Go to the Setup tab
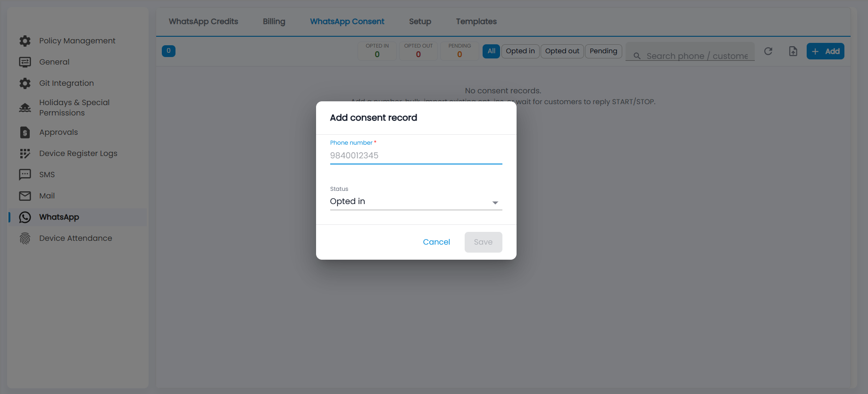868x394 pixels. (420, 22)
